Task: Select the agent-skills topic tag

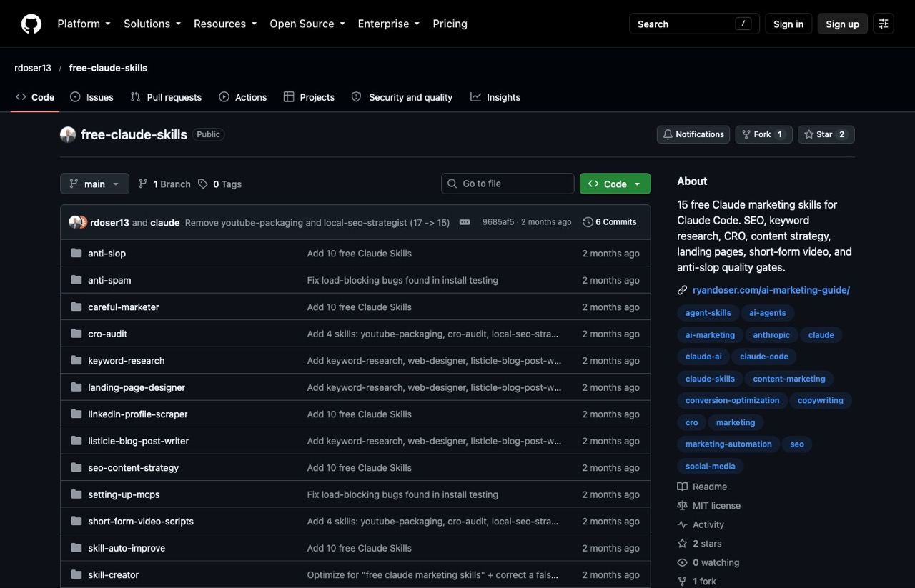Action: pyautogui.click(x=708, y=313)
